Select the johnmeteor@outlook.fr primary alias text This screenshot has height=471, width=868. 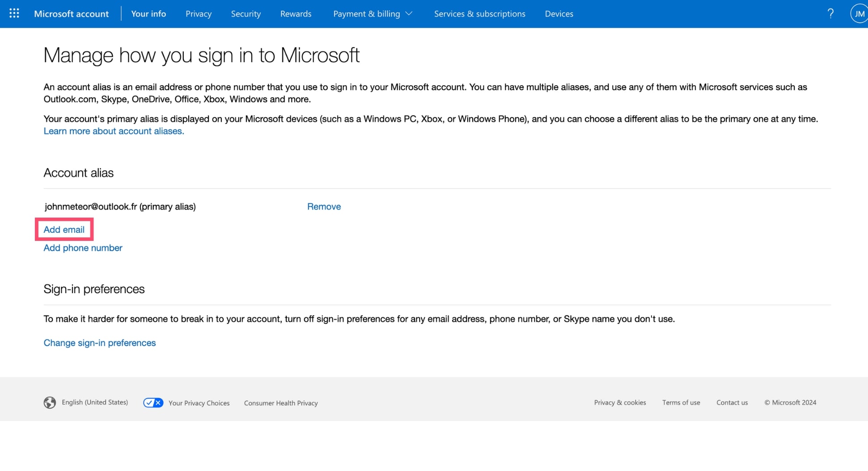pos(120,206)
